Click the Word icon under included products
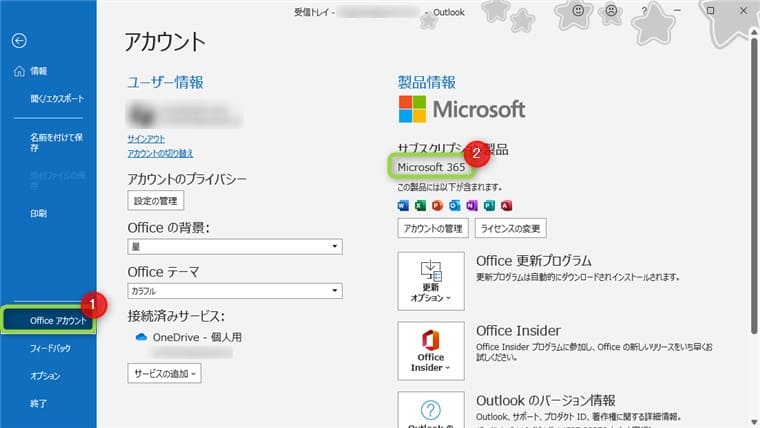 pyautogui.click(x=403, y=206)
